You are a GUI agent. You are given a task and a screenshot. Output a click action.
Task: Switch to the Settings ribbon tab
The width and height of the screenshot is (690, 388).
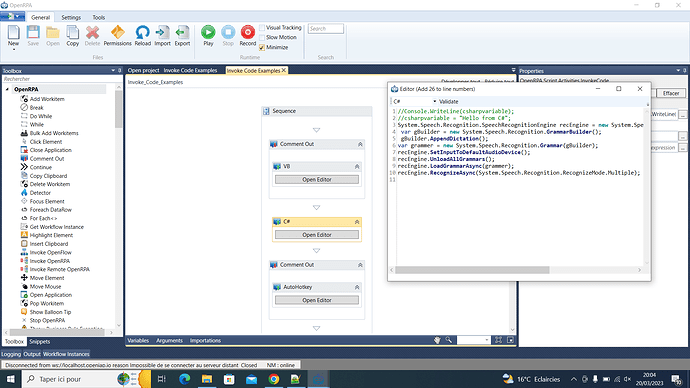point(71,18)
